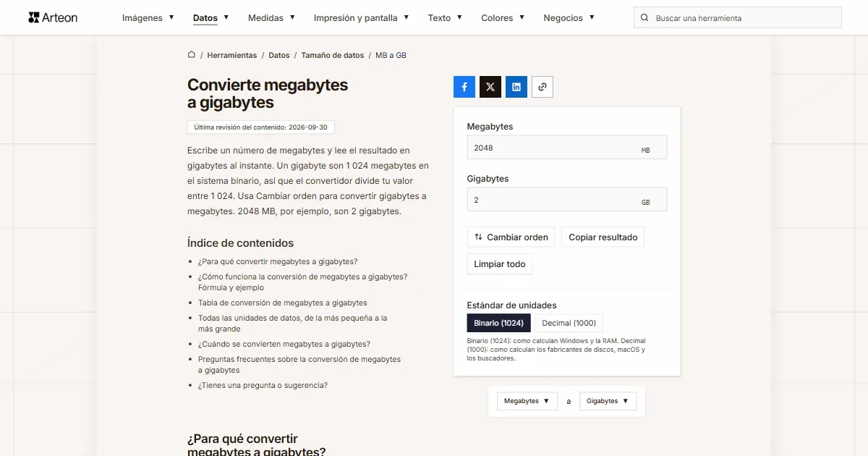The image size is (868, 456).
Task: Share the page on X
Action: pos(490,87)
